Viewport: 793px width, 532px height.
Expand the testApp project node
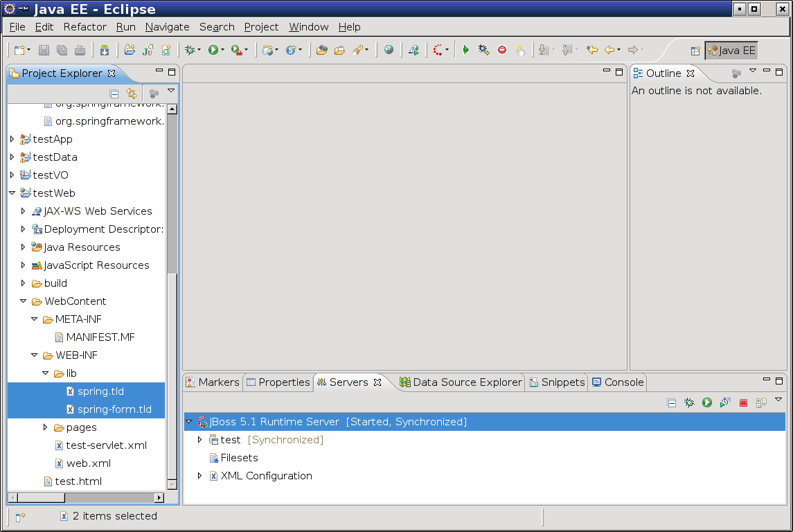[x=12, y=139]
